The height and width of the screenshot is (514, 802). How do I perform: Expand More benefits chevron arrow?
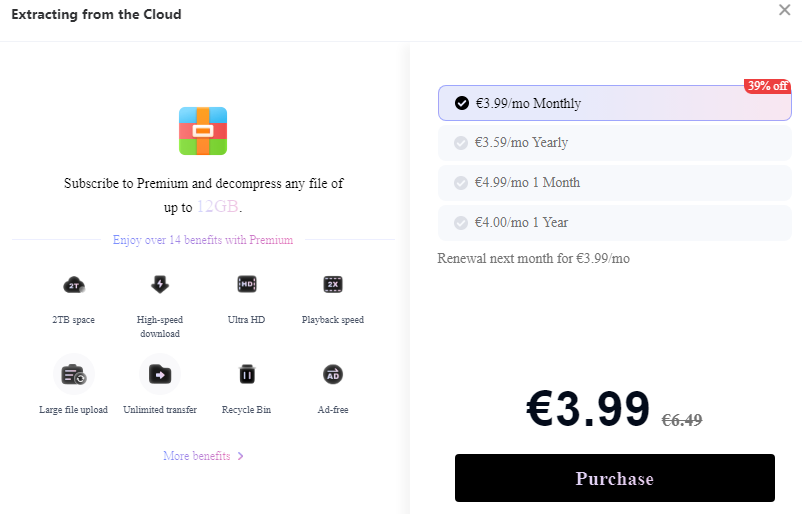point(240,456)
